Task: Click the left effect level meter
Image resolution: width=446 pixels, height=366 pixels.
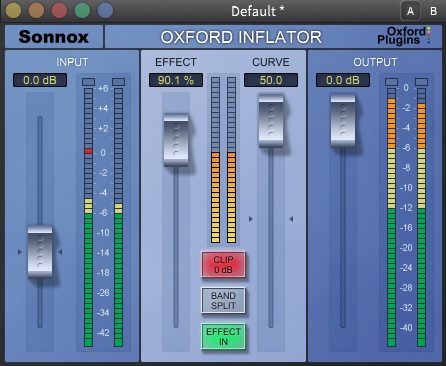Action: 215,160
